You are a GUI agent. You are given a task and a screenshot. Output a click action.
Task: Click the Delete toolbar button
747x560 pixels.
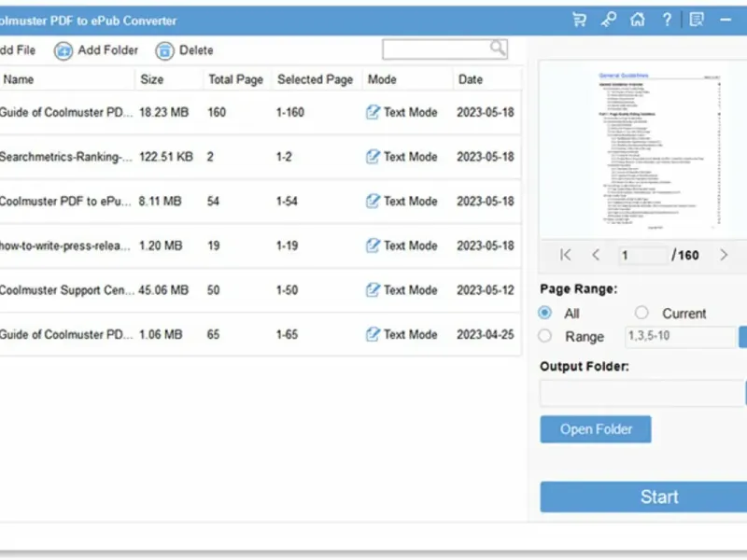point(184,50)
